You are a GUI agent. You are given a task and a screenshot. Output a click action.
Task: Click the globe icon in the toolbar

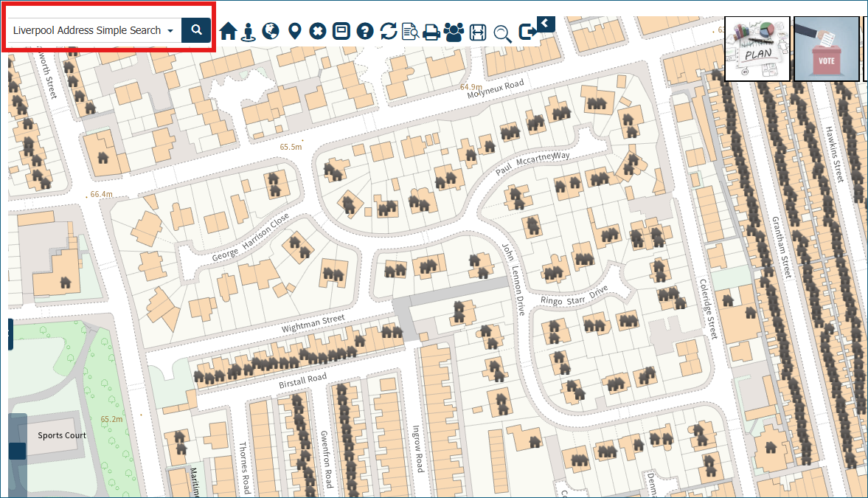(x=271, y=31)
